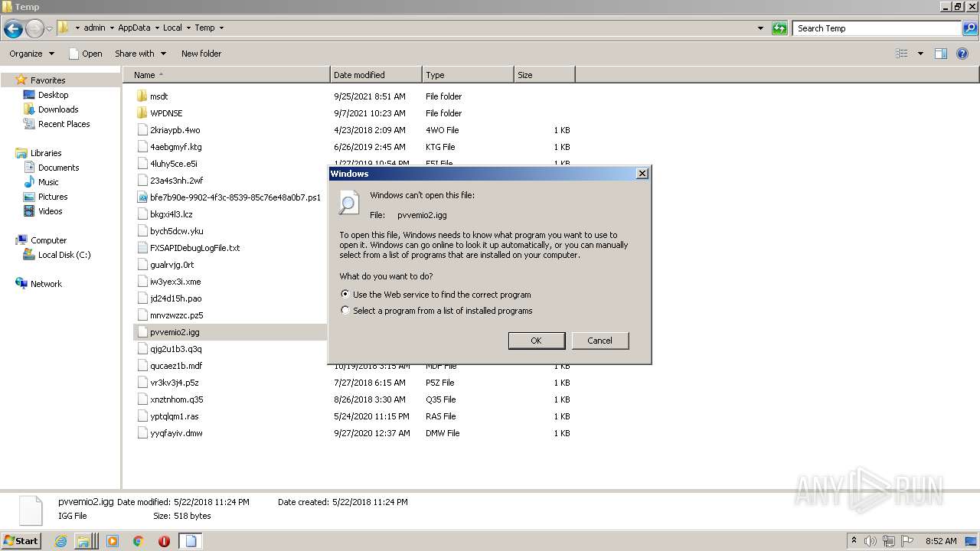The image size is (980, 551).
Task: Open Downloads in Favorites
Action: pos(58,109)
